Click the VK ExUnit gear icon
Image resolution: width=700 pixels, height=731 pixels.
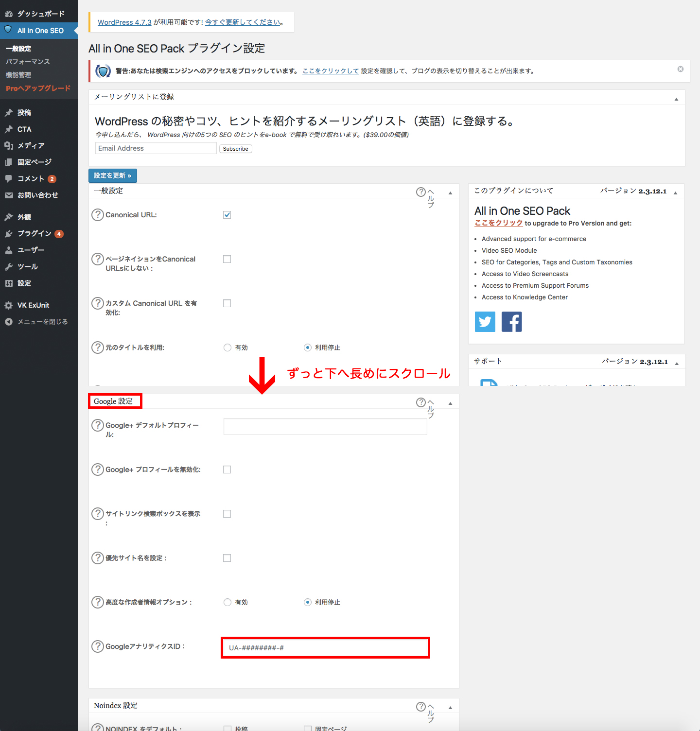click(9, 305)
